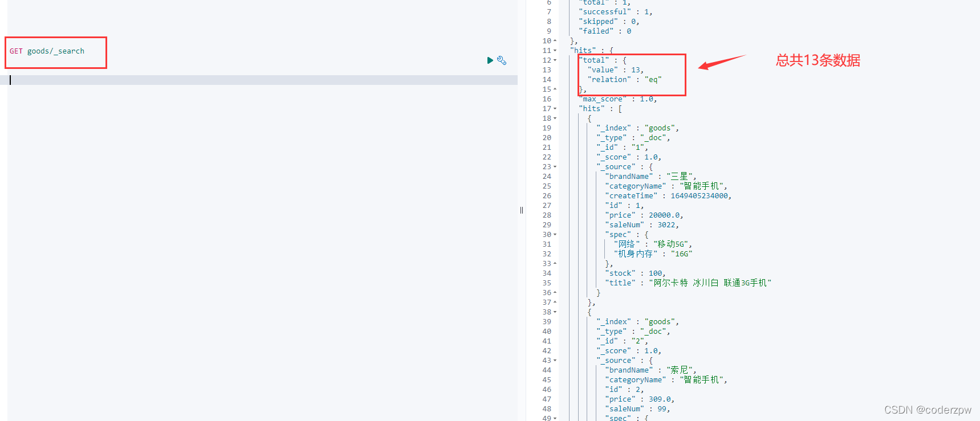Image resolution: width=980 pixels, height=421 pixels.
Task: Click the "_index" : "goods" line at row 19
Action: [637, 128]
